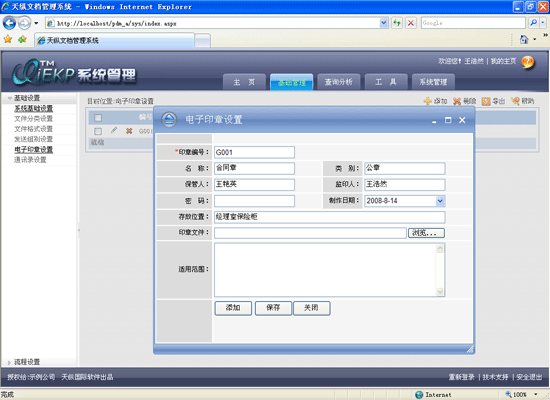Click the 适用范围 textarea scrollbar down arrow

[x=440, y=292]
